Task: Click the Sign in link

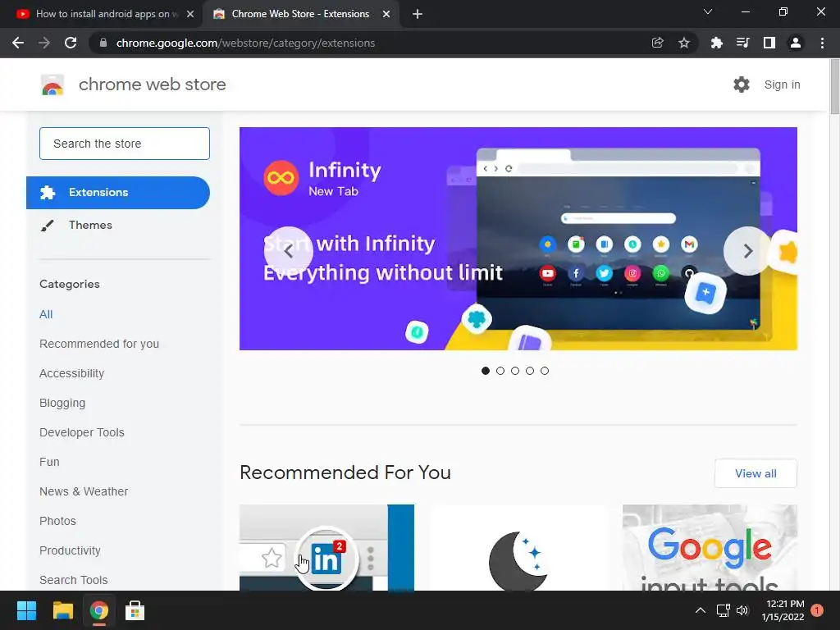Action: pos(782,84)
